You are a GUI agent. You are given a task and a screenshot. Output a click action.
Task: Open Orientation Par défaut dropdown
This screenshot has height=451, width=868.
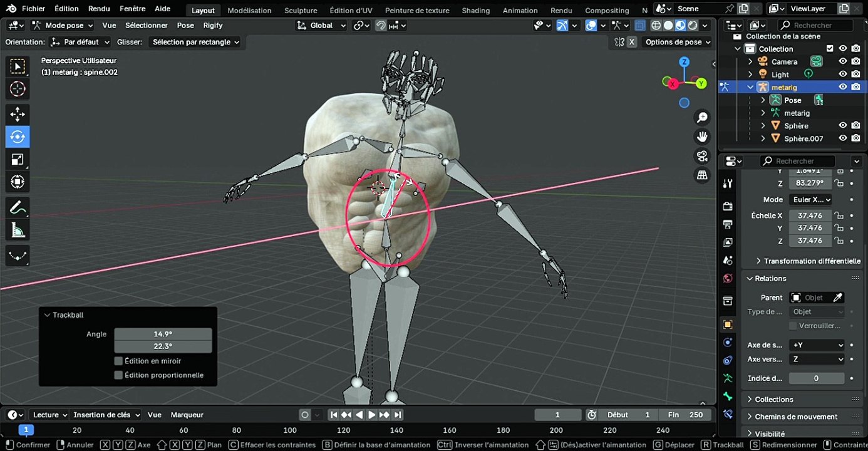pyautogui.click(x=80, y=42)
